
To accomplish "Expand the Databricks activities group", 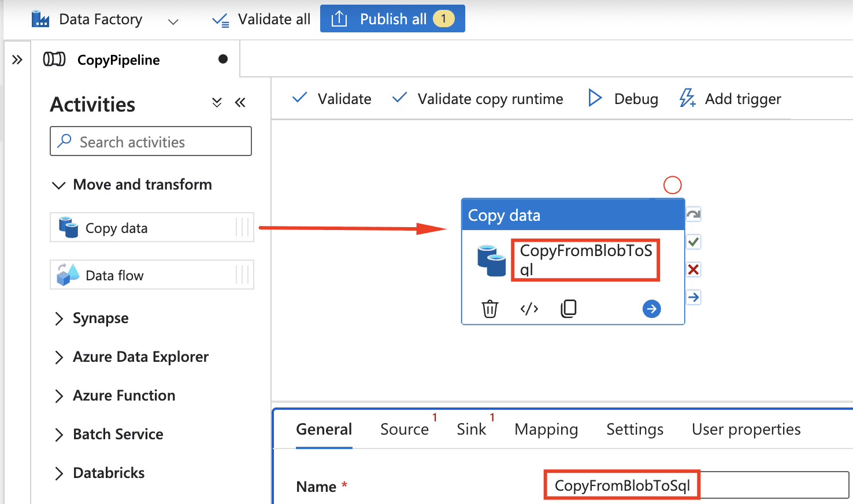I will [x=58, y=473].
